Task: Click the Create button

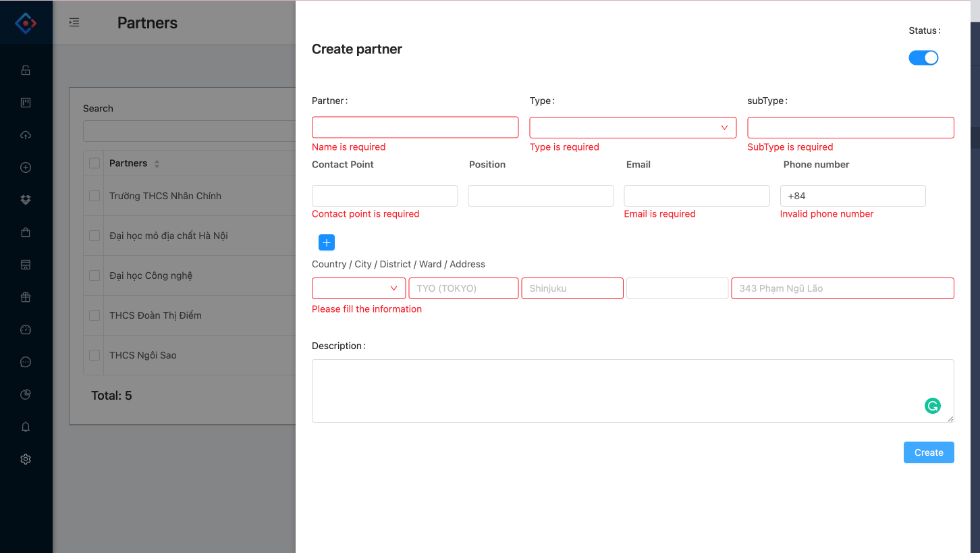Action: (x=928, y=452)
